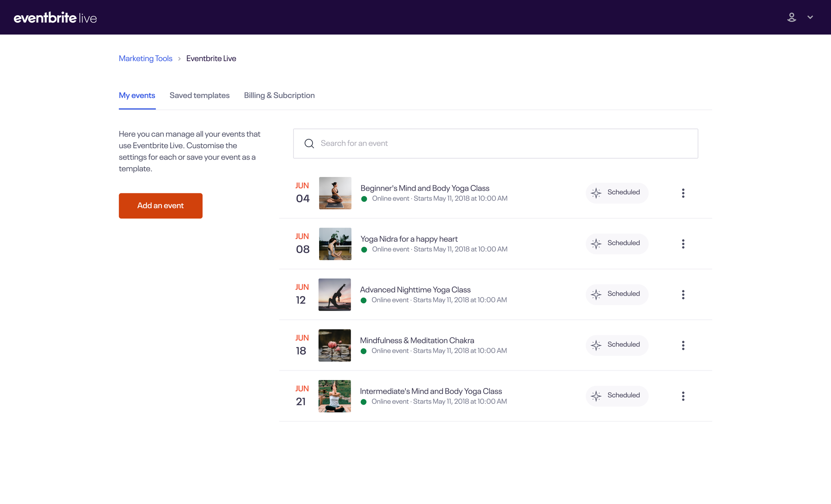Open the Billing & Subcription tab
Viewport: 831px width, 504px height.
point(279,95)
